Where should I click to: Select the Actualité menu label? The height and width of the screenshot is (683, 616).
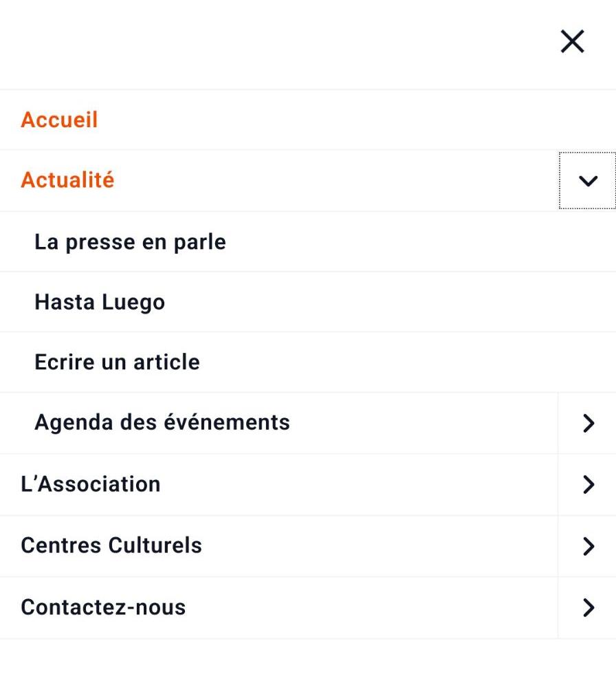pos(67,180)
